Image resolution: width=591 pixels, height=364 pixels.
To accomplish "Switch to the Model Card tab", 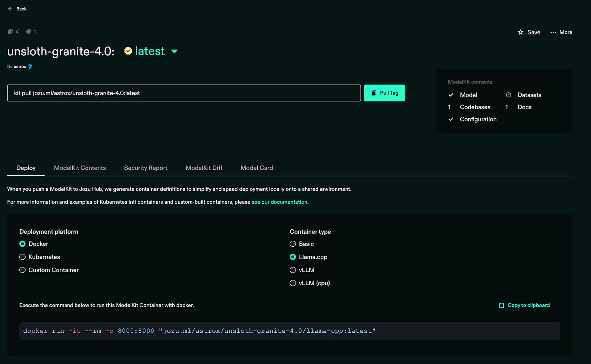I will pyautogui.click(x=257, y=168).
